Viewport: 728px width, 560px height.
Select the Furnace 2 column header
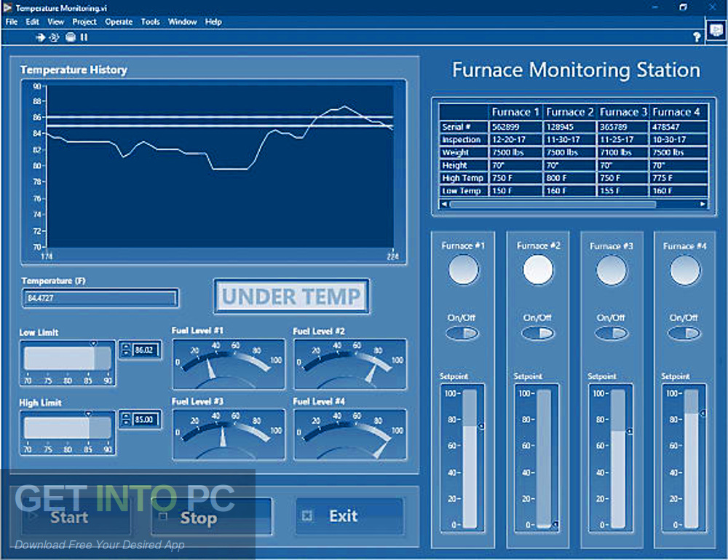click(x=570, y=112)
